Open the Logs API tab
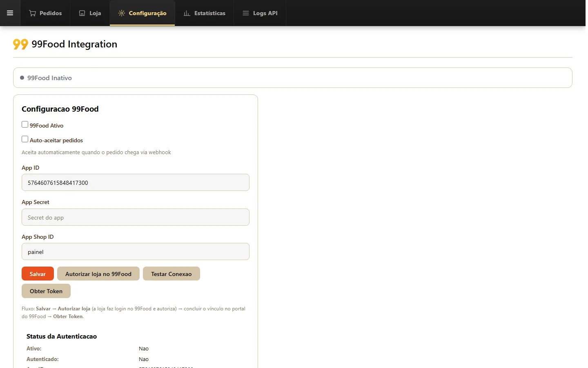 [260, 13]
